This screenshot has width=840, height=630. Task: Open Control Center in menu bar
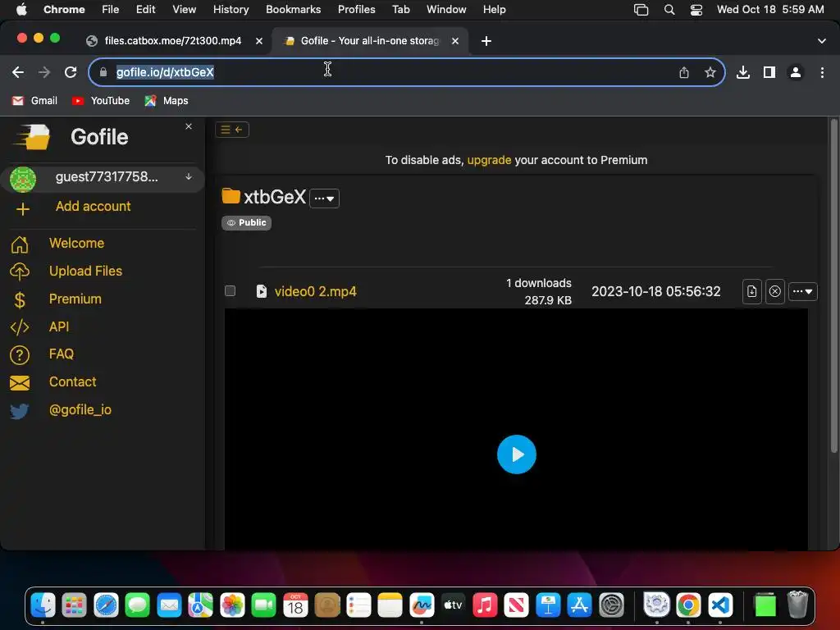click(696, 10)
